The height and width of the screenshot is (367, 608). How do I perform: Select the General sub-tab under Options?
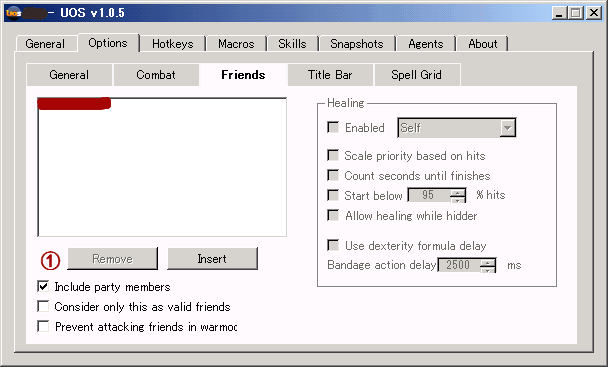click(69, 74)
